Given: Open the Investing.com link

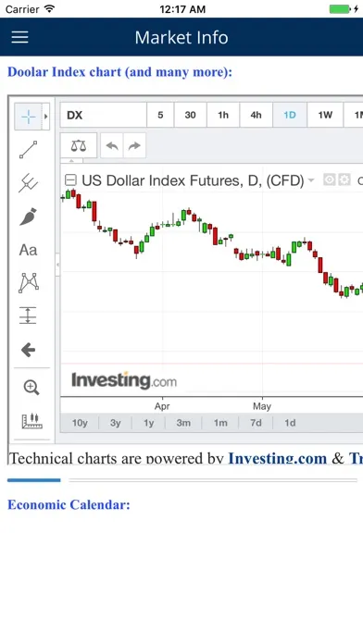Looking at the screenshot, I should pos(278,458).
